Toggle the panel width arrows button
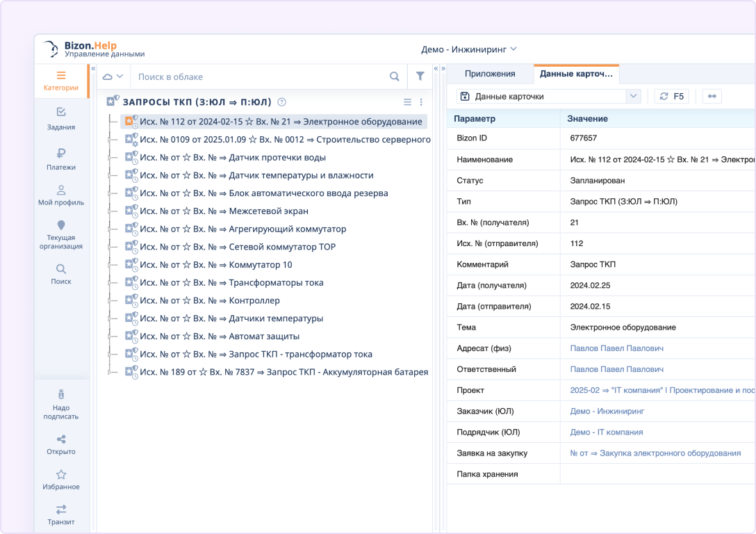 (x=712, y=97)
